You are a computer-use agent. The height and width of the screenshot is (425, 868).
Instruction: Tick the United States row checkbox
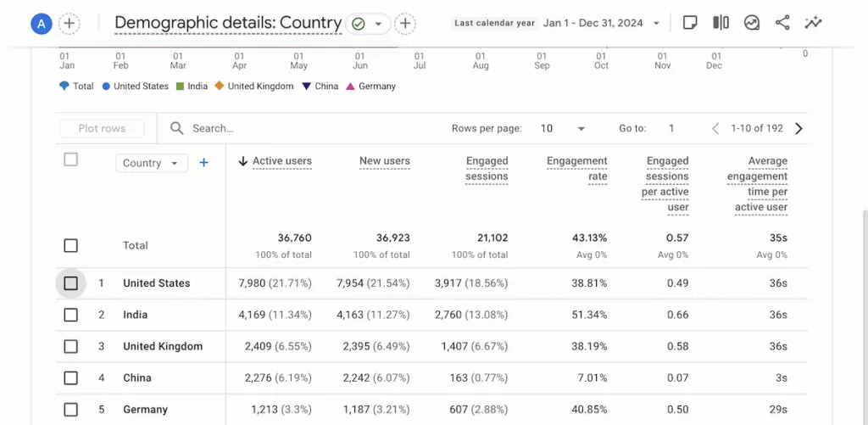[70, 283]
